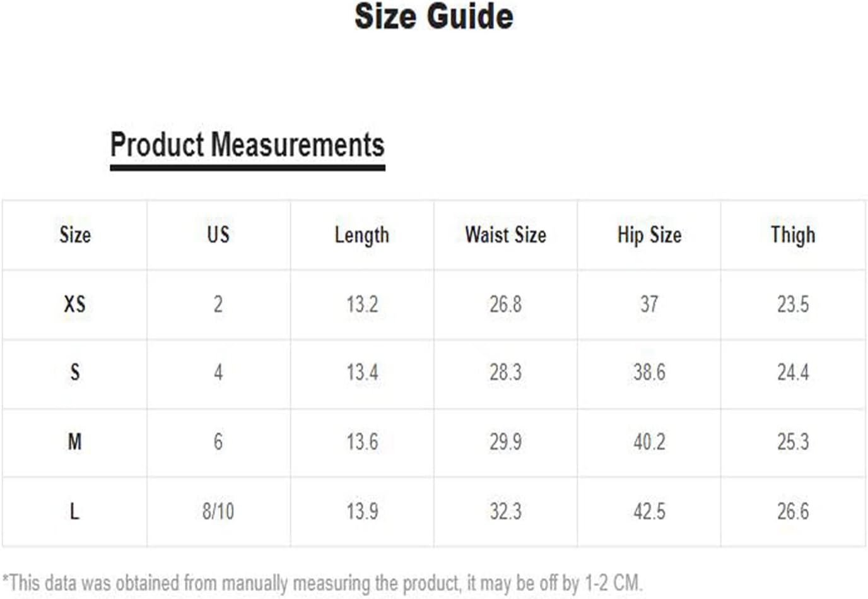Click the 26.6 thigh cell
Screen dimensions: 868x599
[793, 511]
